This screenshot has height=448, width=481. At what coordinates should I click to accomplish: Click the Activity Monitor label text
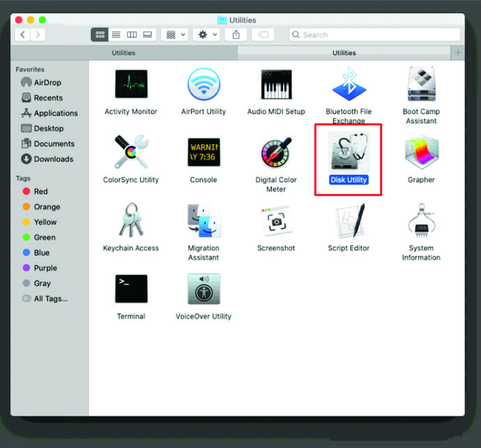pos(131,111)
